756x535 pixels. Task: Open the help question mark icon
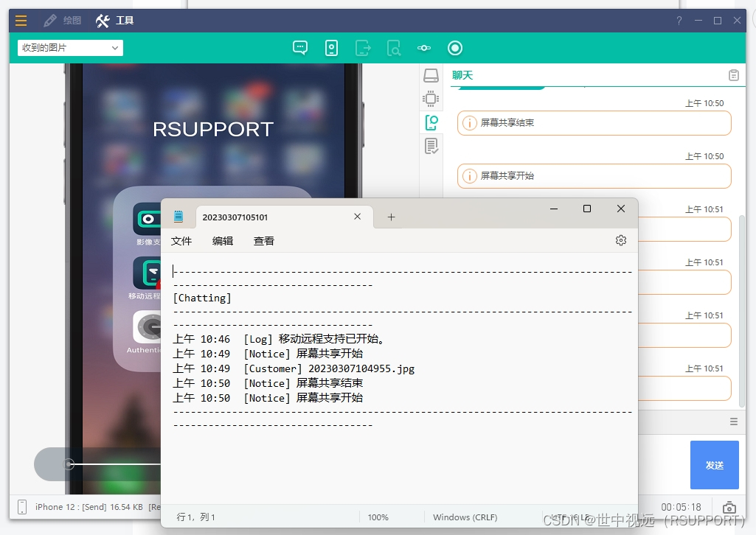679,20
